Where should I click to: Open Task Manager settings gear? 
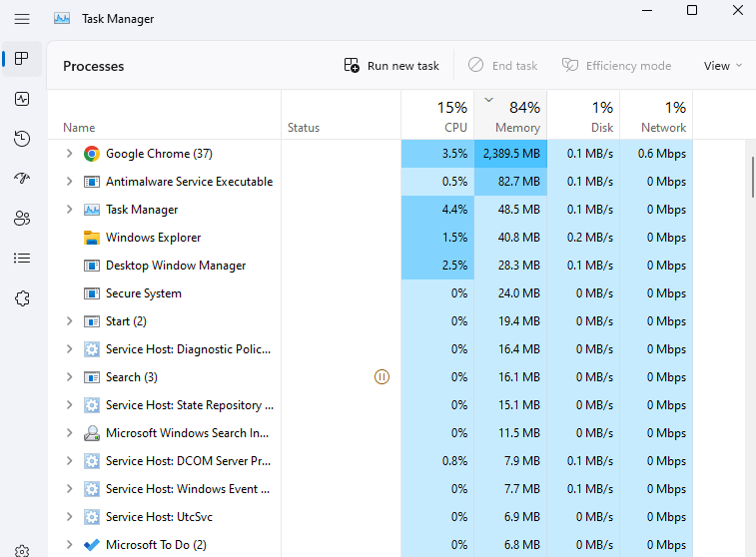tap(22, 550)
